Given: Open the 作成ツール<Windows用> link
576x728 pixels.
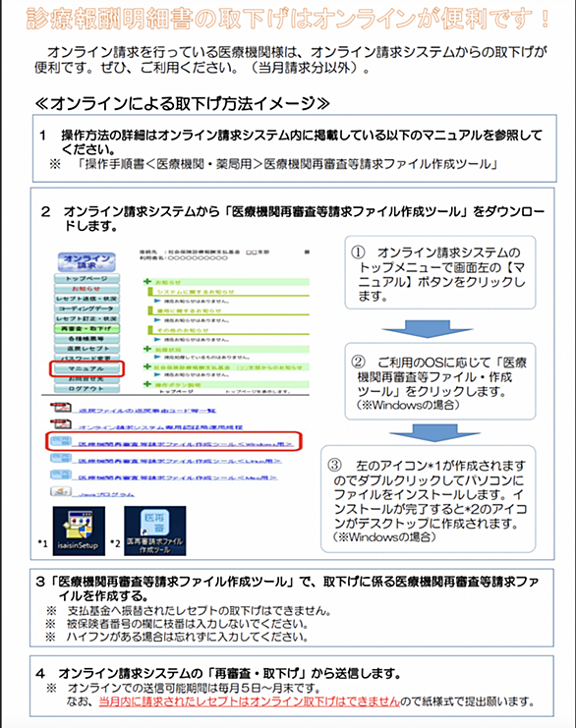Looking at the screenshot, I should tap(186, 444).
